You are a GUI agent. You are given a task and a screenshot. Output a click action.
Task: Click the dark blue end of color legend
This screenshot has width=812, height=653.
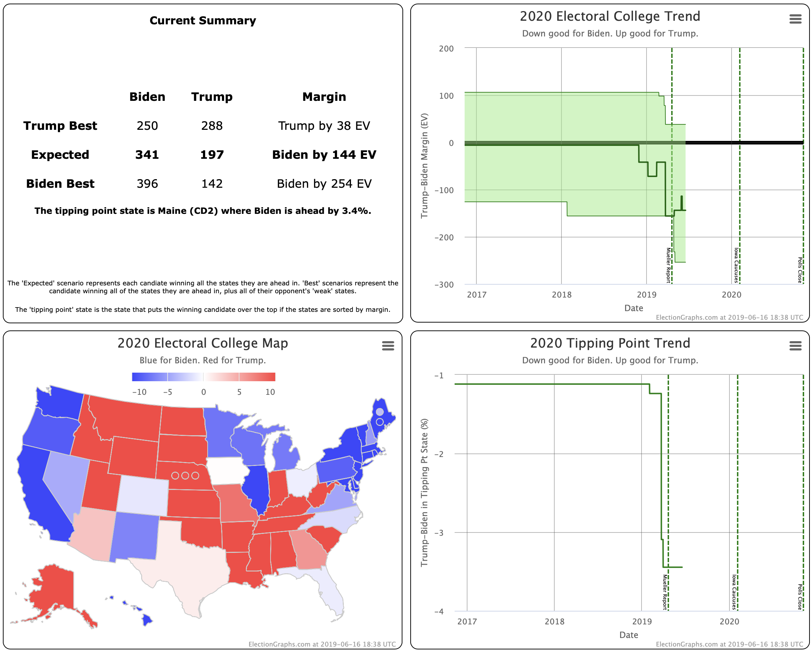coord(140,377)
